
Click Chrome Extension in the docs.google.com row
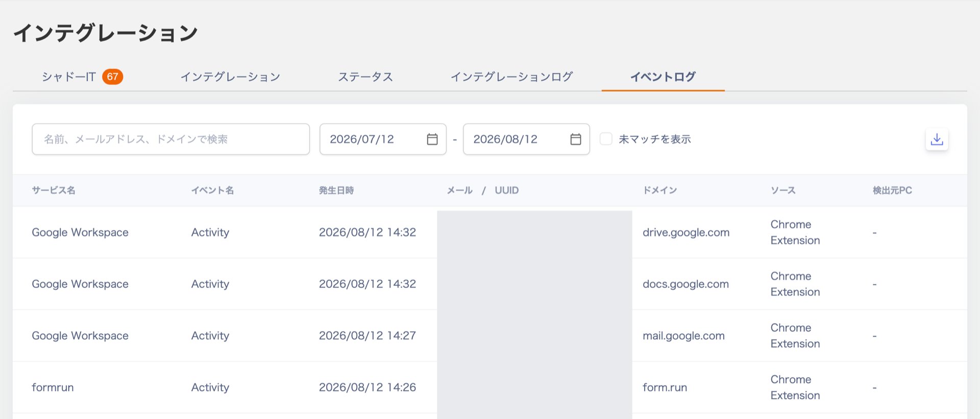tap(795, 284)
